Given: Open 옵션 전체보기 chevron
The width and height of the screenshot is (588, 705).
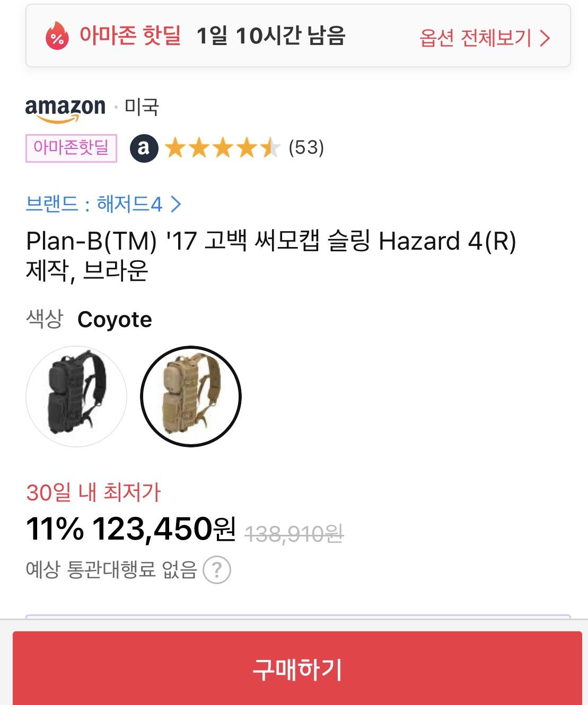Looking at the screenshot, I should click(x=545, y=38).
